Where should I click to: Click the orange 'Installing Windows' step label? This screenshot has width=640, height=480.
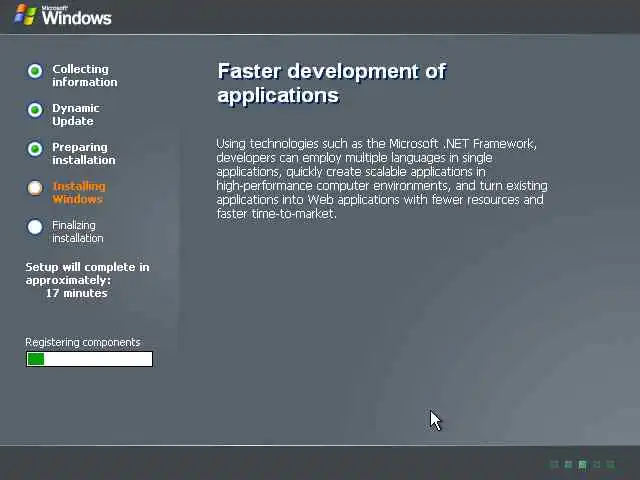tap(79, 193)
